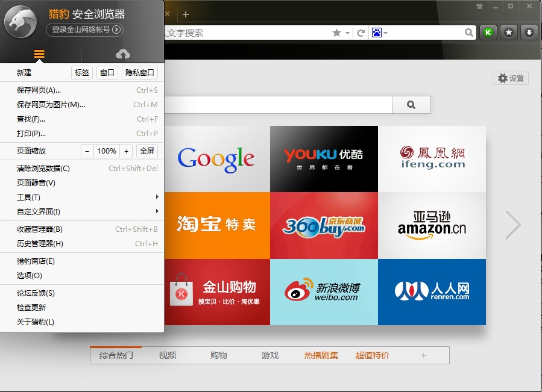Switch to the 视频 tab
Viewport: 542px width, 392px height.
point(168,355)
